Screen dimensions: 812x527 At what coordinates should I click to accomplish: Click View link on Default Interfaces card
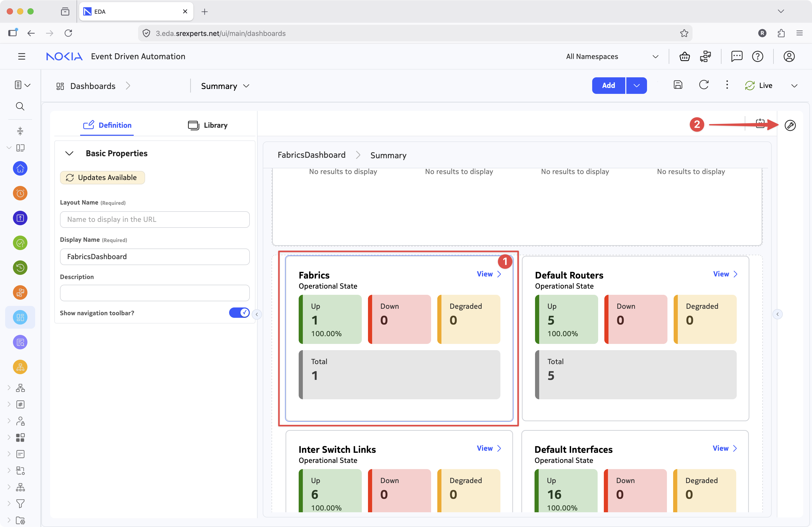pyautogui.click(x=725, y=448)
